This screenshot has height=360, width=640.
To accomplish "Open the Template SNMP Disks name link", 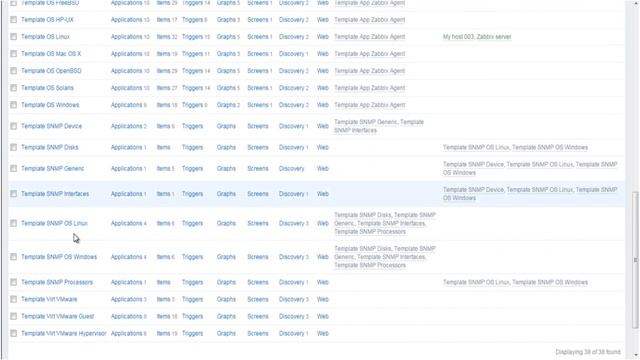I will click(50, 147).
